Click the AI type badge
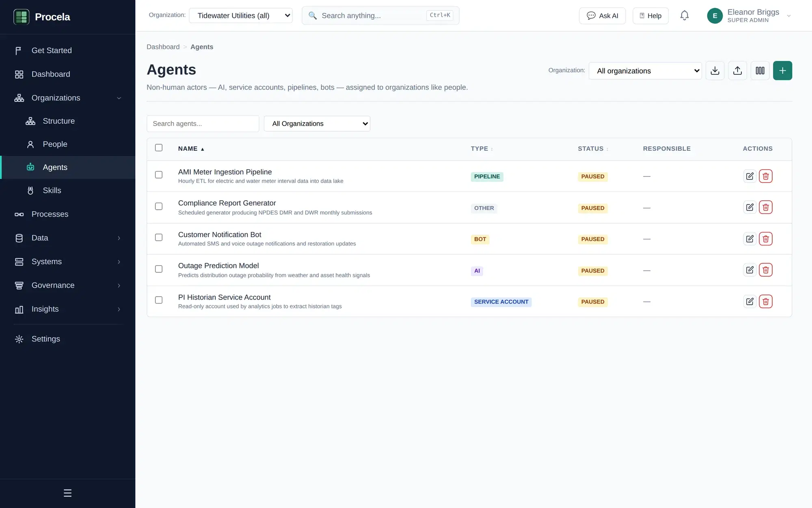This screenshot has width=812, height=508. pyautogui.click(x=477, y=271)
